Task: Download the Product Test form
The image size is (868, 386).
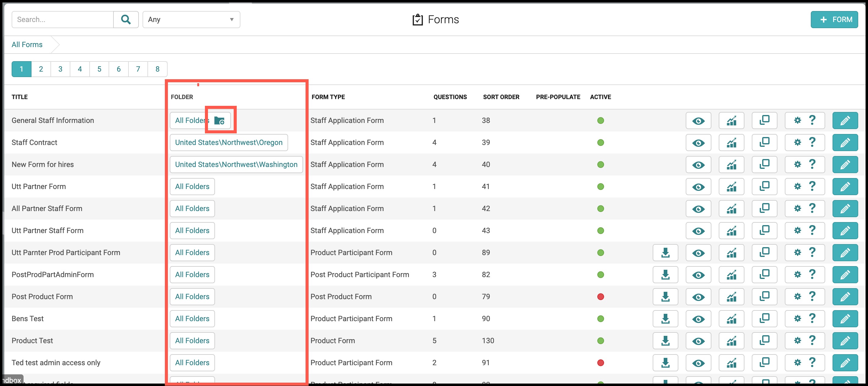Action: pyautogui.click(x=665, y=341)
